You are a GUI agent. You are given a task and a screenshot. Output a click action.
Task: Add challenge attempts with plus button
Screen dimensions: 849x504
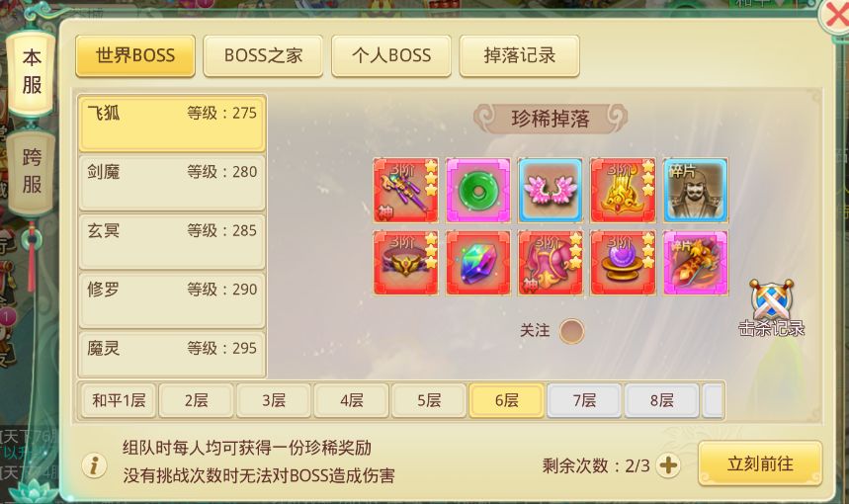(668, 465)
